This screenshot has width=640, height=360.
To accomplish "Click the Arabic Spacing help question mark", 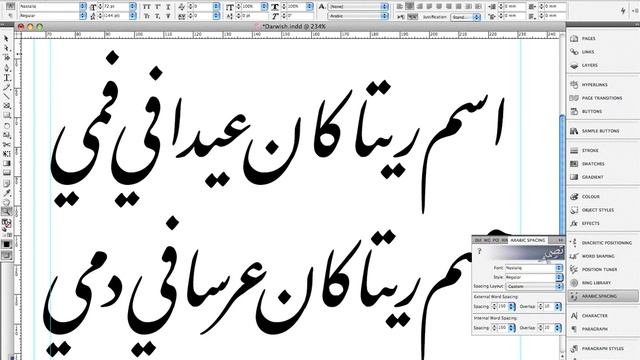I will 480,251.
